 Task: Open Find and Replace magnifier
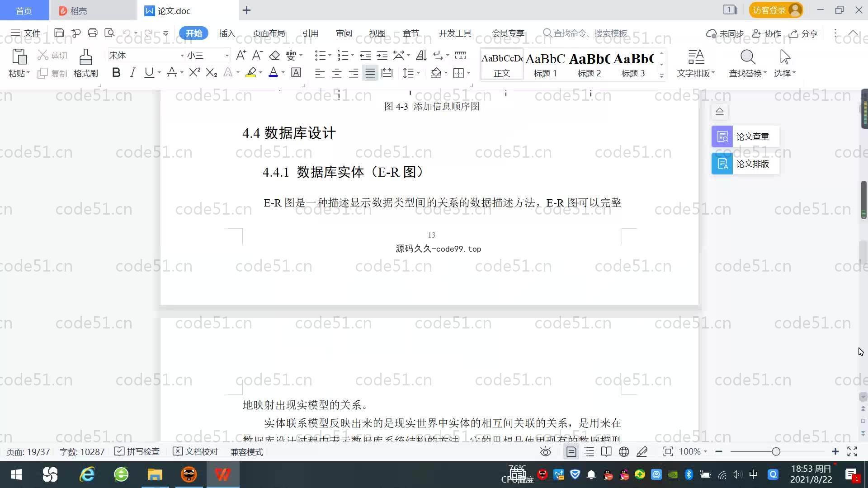pos(748,57)
